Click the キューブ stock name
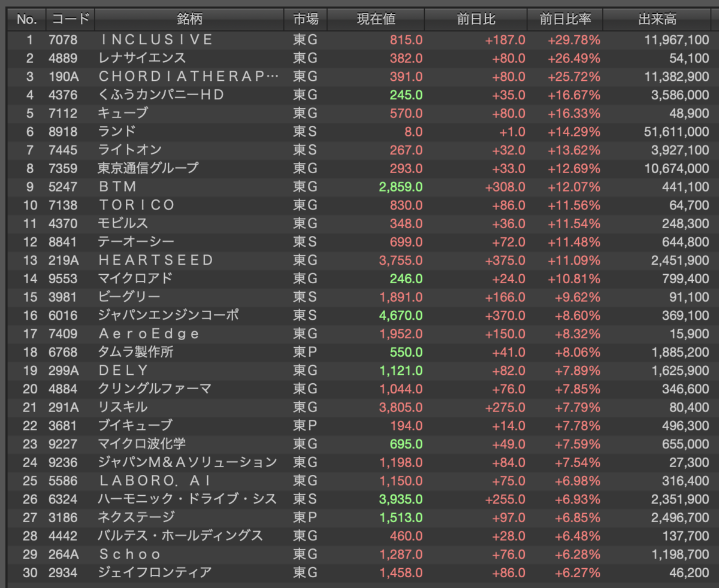This screenshot has height=588, width=719. (123, 114)
